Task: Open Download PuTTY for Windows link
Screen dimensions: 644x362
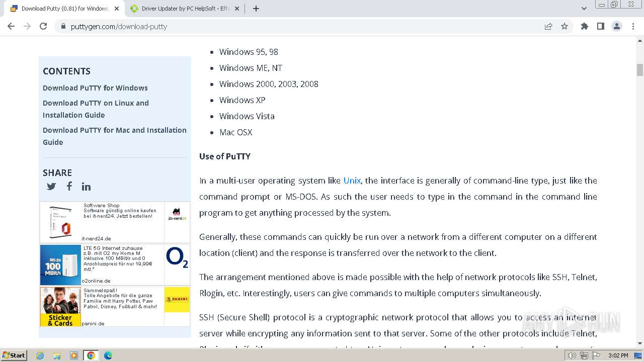Action: (x=95, y=88)
